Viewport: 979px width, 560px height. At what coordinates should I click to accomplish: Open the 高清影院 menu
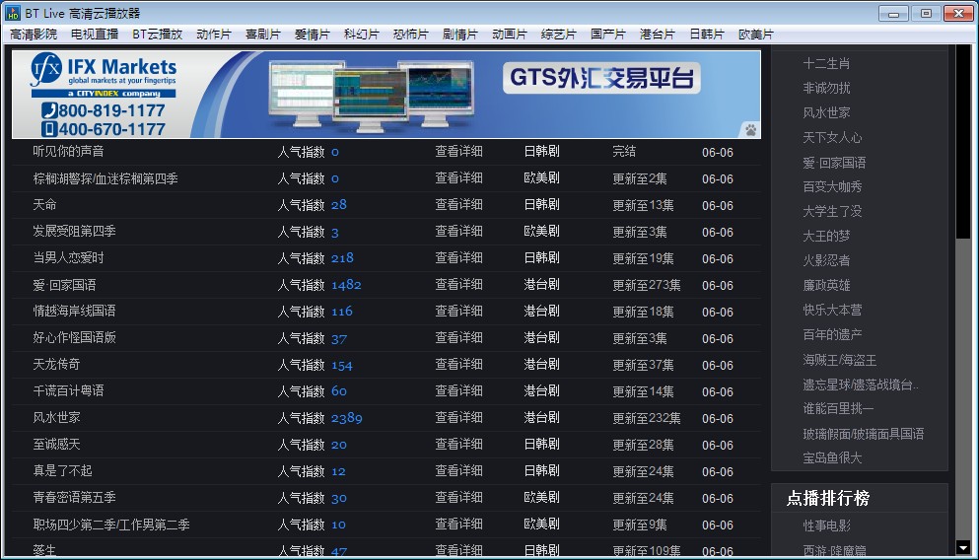point(34,35)
